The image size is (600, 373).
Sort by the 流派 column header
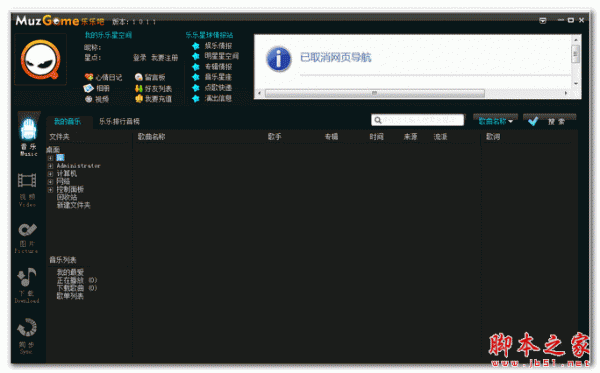pos(440,137)
